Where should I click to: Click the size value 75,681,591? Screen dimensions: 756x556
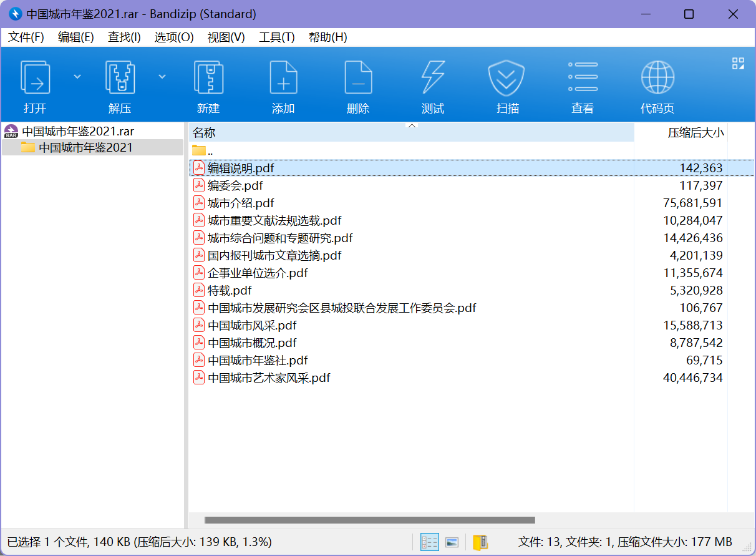tap(693, 203)
